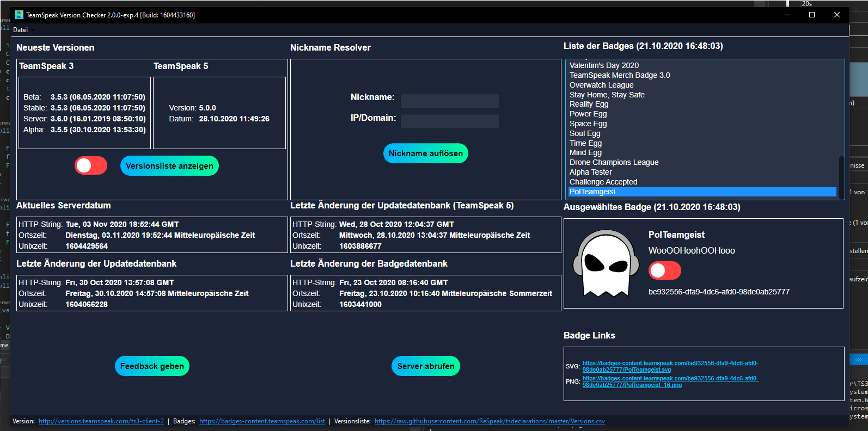Open the versions.teamspeak.com ts3-client-2 link
Viewport: 868px width, 431px height.
[x=101, y=421]
